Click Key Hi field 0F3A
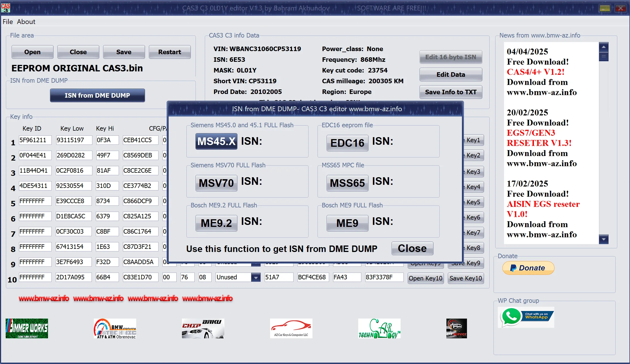The height and width of the screenshot is (364, 630). pyautogui.click(x=107, y=140)
